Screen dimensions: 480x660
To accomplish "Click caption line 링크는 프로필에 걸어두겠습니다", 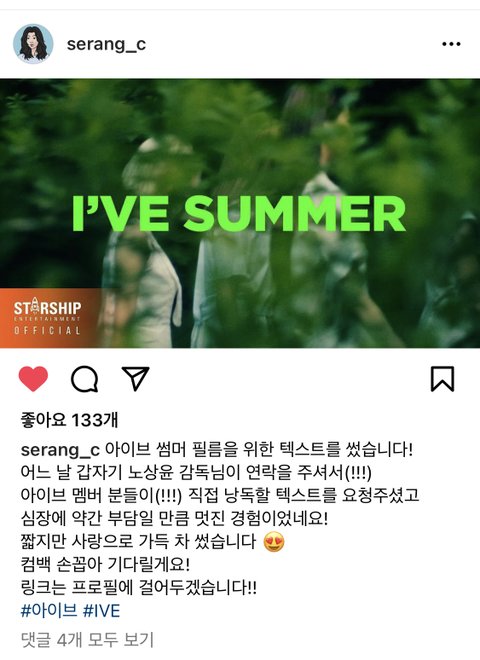I will (139, 587).
